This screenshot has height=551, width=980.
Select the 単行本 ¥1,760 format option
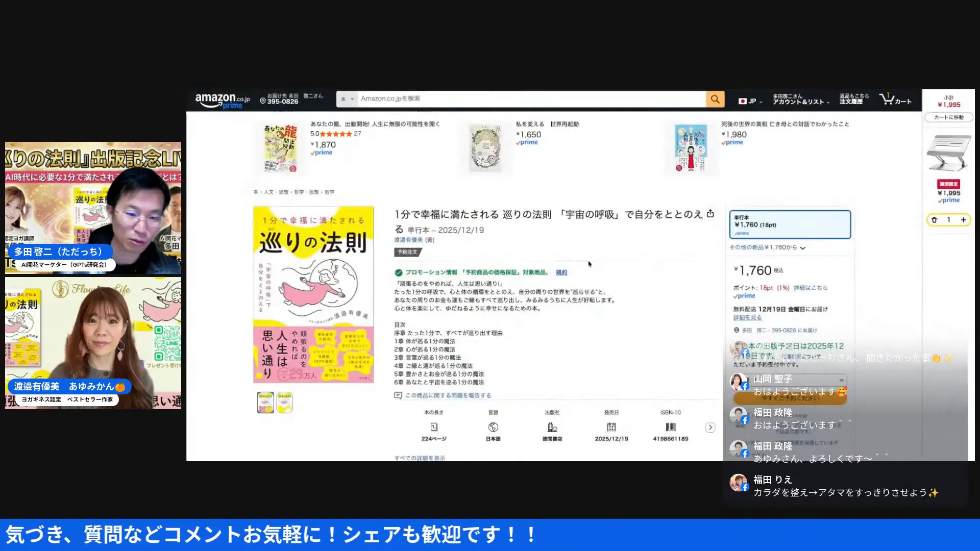(x=790, y=224)
